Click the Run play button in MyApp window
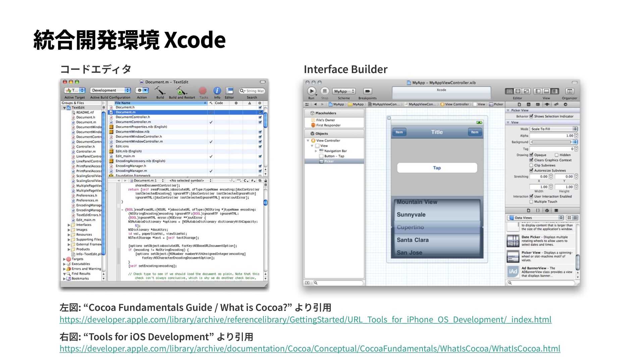The image size is (644, 362). pos(311,91)
